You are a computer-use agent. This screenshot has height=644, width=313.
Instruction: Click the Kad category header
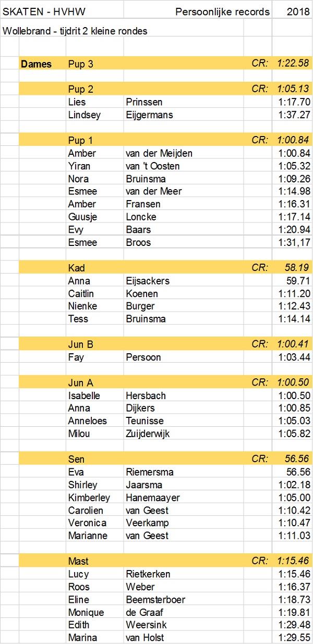pos(77,268)
